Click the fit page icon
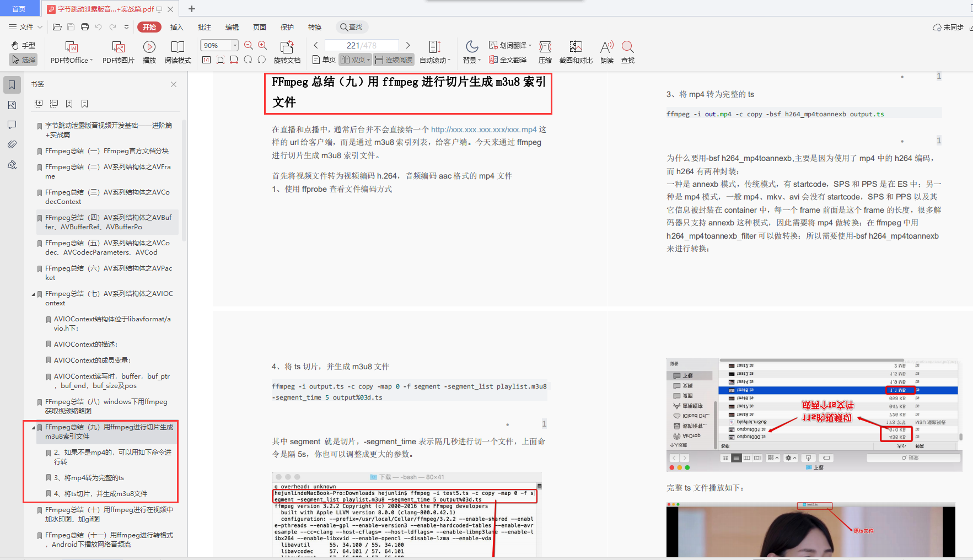This screenshot has width=973, height=560. click(x=221, y=60)
